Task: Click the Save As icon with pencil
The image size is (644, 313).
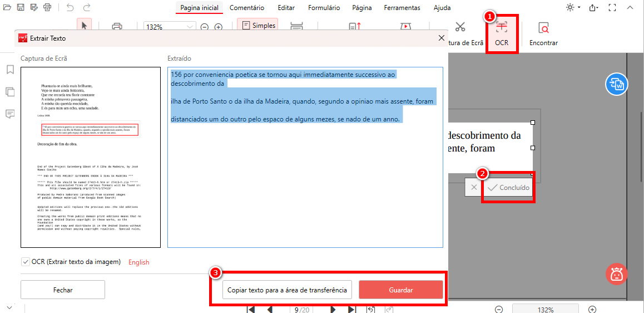Action: point(34,7)
